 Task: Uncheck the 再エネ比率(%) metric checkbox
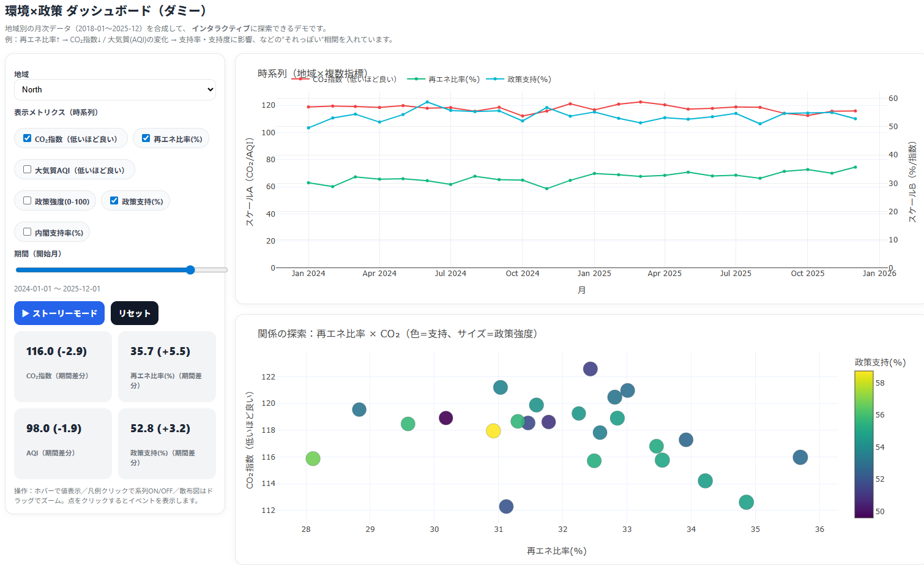pyautogui.click(x=146, y=138)
